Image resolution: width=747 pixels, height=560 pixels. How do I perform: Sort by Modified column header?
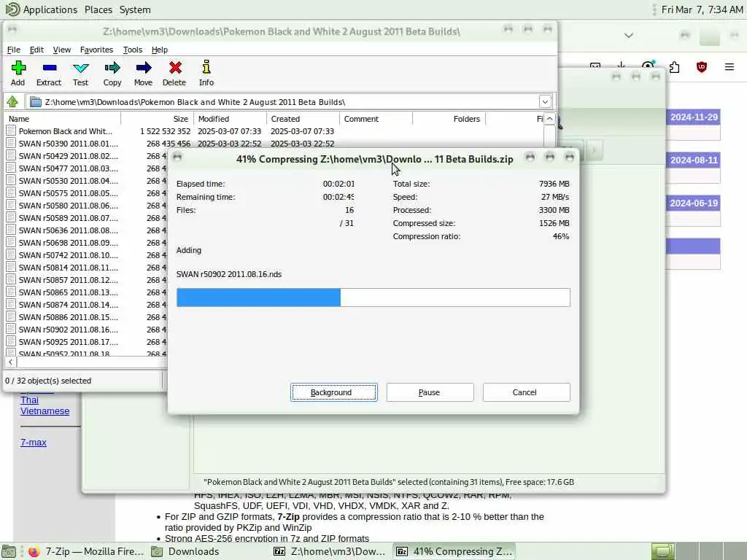click(230, 119)
